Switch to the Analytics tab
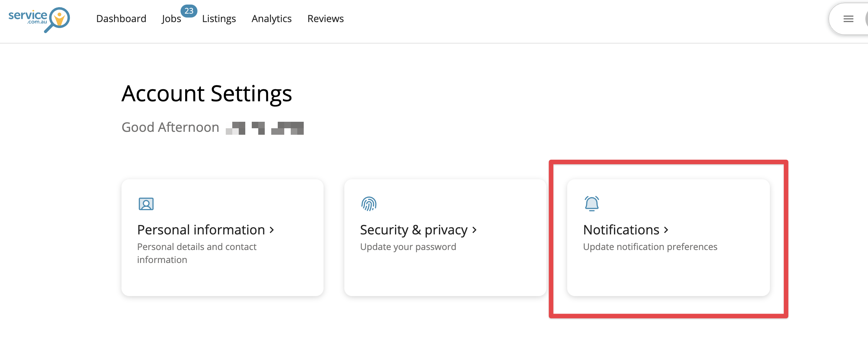The image size is (868, 350). click(x=271, y=19)
